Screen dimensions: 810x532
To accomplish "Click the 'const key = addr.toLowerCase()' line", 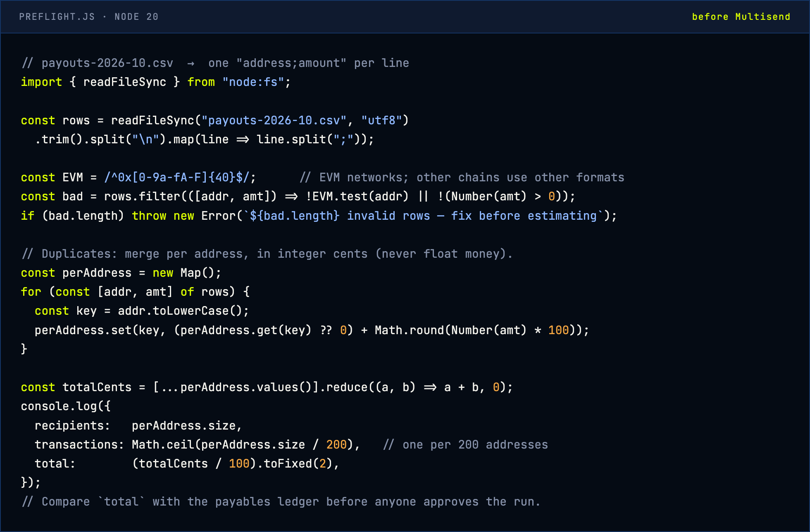I will tap(142, 311).
